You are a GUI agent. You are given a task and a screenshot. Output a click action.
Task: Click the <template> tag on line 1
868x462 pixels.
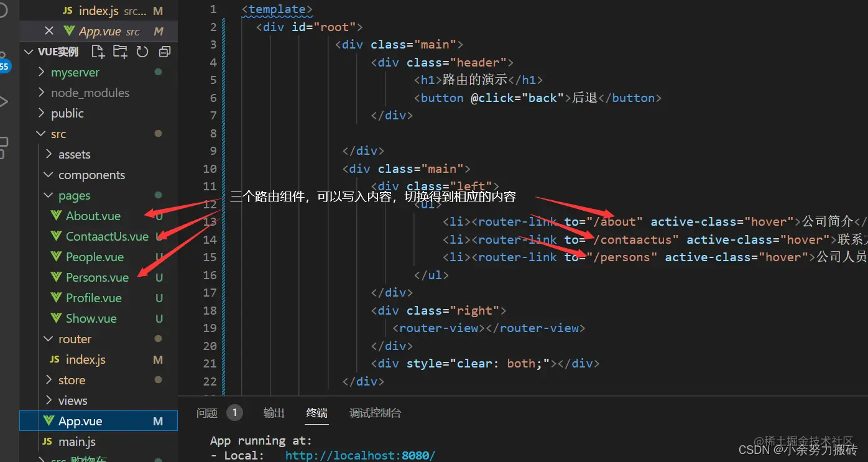coord(277,9)
